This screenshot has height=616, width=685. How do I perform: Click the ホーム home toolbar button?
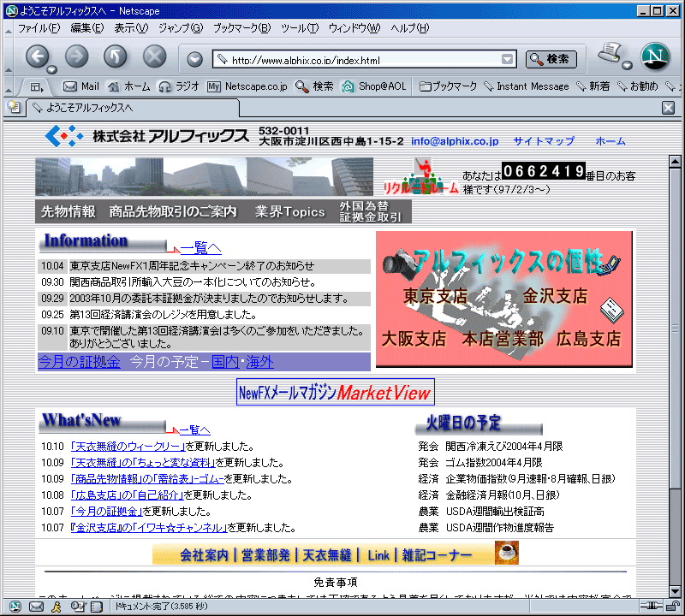point(129,86)
